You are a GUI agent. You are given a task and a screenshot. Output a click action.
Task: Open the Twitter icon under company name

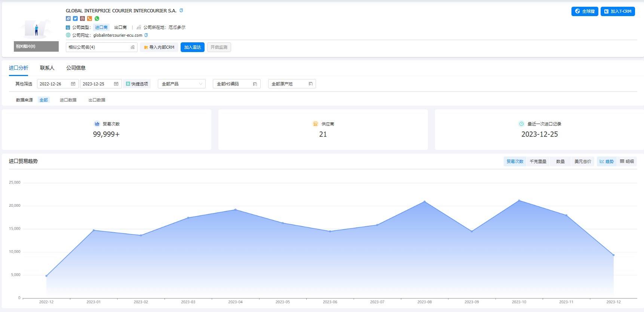pyautogui.click(x=75, y=18)
